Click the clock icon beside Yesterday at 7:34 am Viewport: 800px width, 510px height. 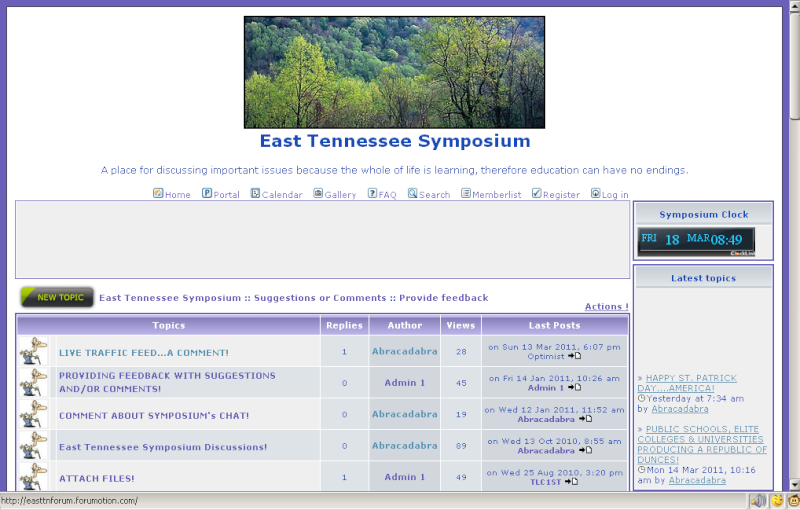[x=641, y=398]
